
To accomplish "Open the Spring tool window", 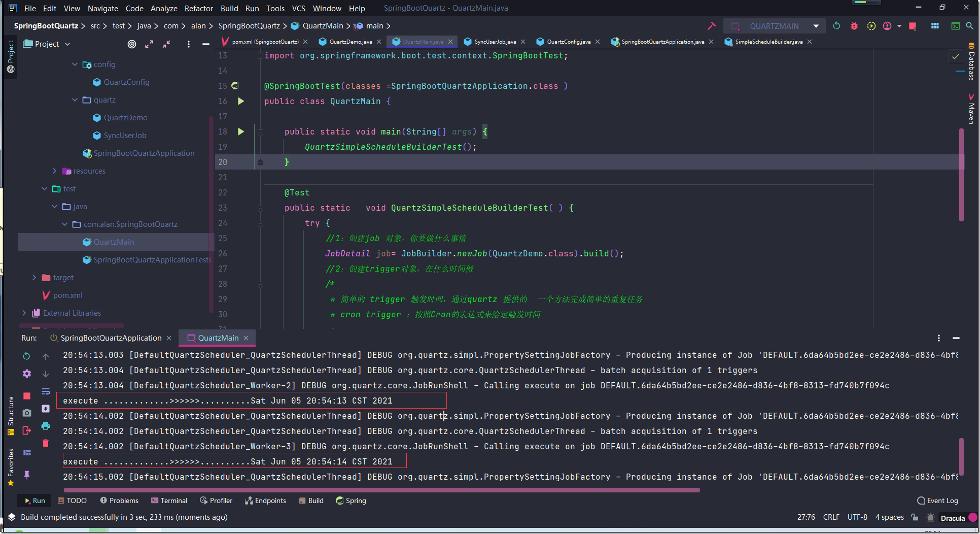I will coord(351,500).
